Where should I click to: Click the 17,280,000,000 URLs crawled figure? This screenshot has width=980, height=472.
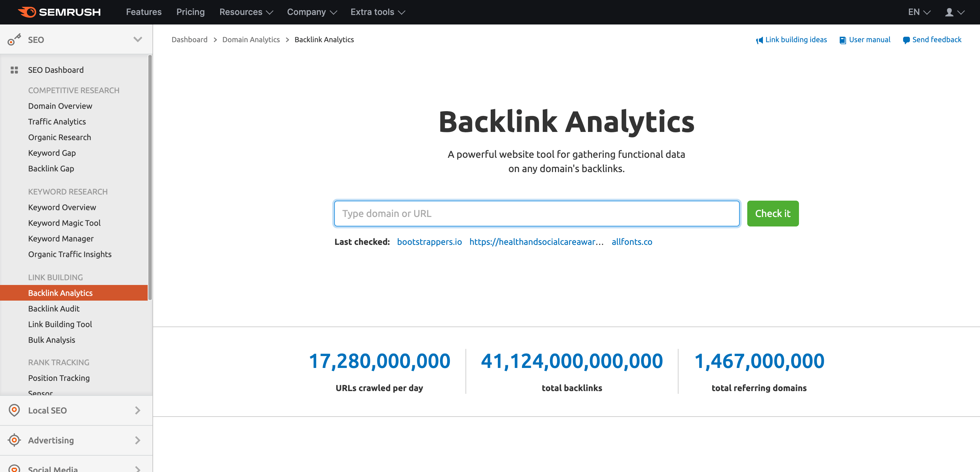click(379, 361)
